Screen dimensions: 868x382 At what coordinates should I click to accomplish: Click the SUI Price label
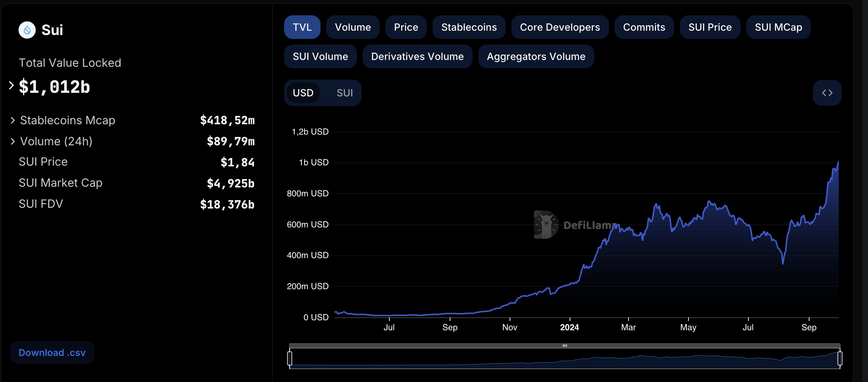[43, 162]
